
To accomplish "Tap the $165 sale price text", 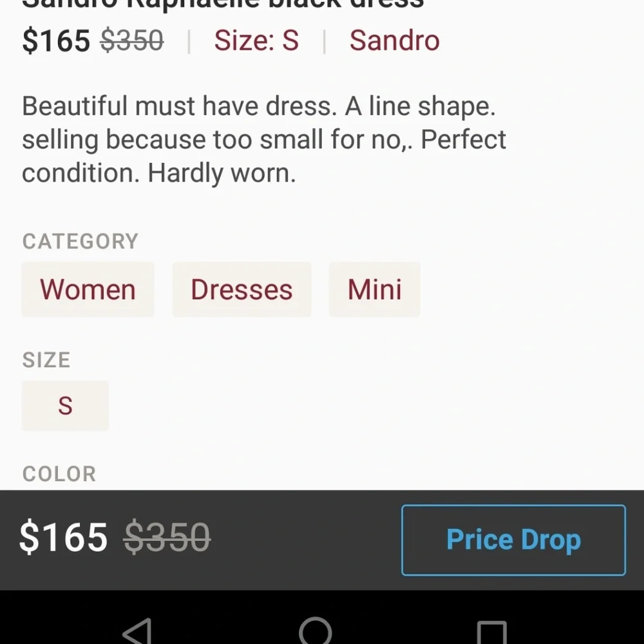I will (x=55, y=40).
